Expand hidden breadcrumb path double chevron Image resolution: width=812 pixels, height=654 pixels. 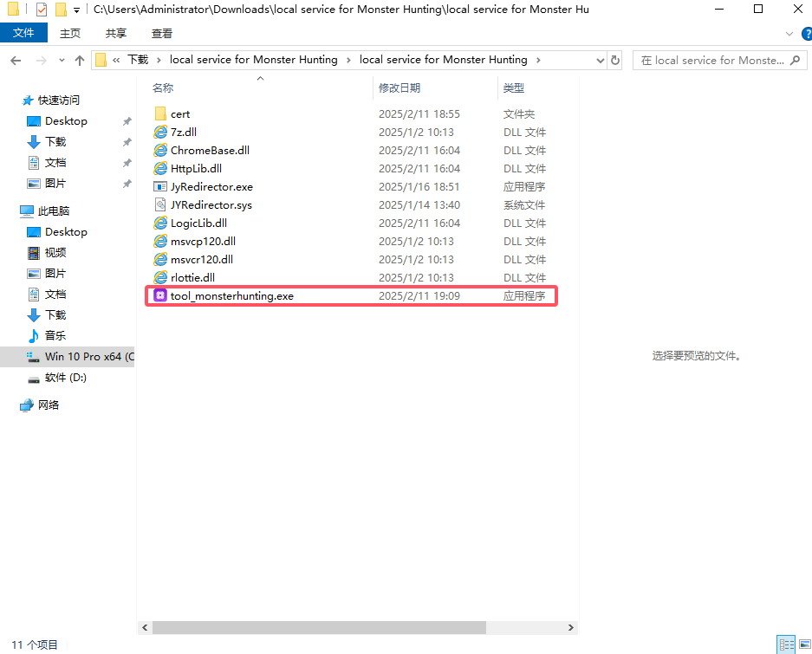click(x=116, y=60)
